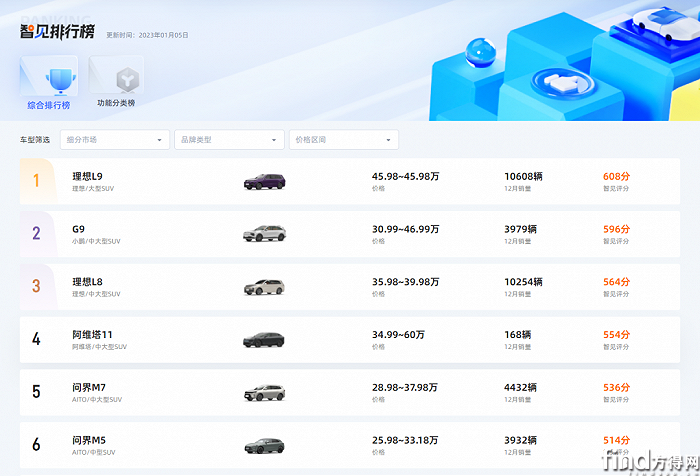
Task: Open the 细分市场 dropdown
Action: (115, 140)
